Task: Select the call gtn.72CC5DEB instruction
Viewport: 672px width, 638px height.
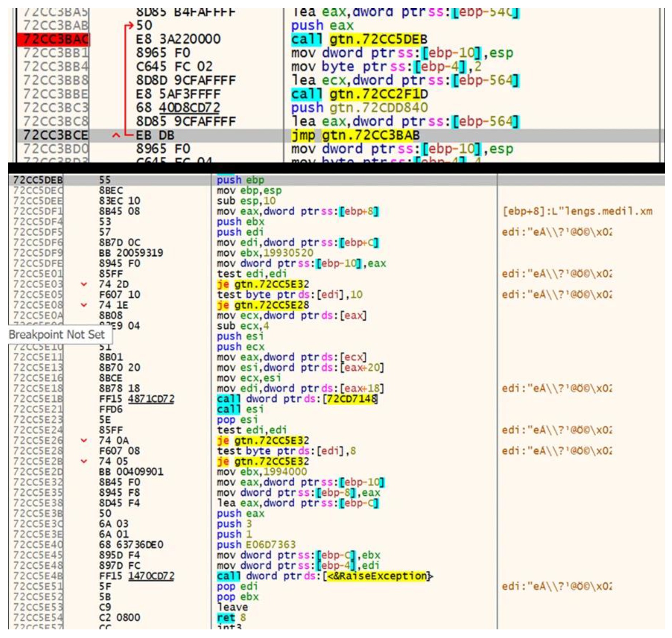Action: point(359,39)
